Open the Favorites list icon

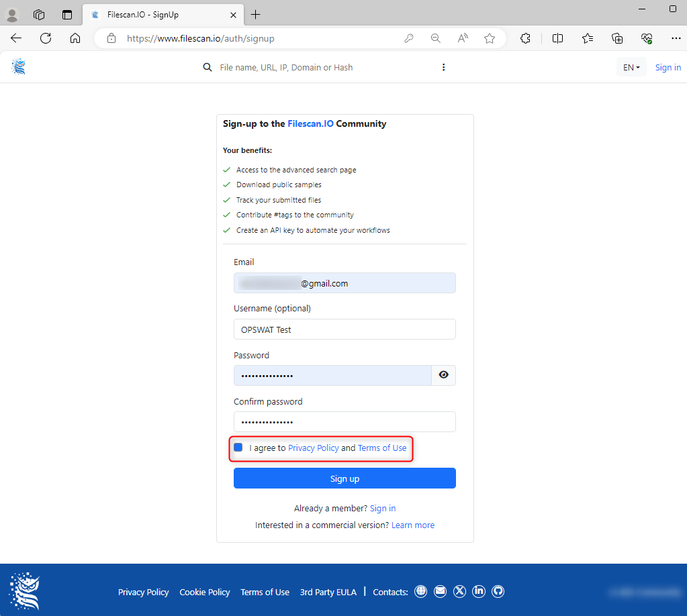coord(588,38)
